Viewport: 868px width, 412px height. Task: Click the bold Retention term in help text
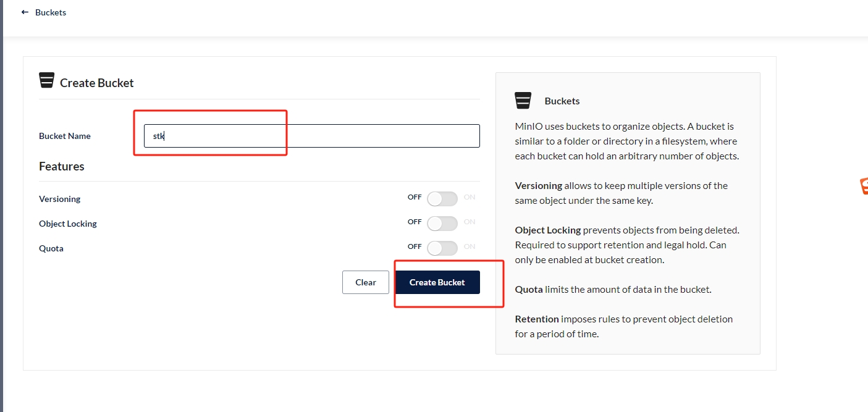point(537,319)
